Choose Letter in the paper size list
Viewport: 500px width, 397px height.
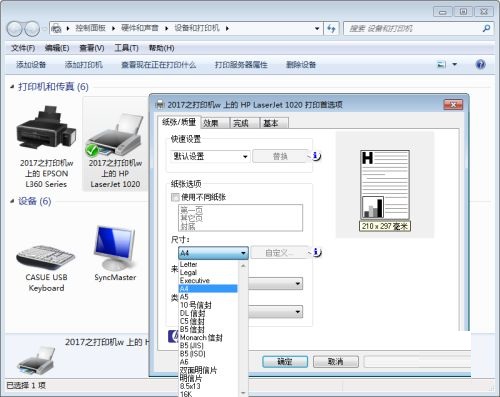click(x=209, y=264)
